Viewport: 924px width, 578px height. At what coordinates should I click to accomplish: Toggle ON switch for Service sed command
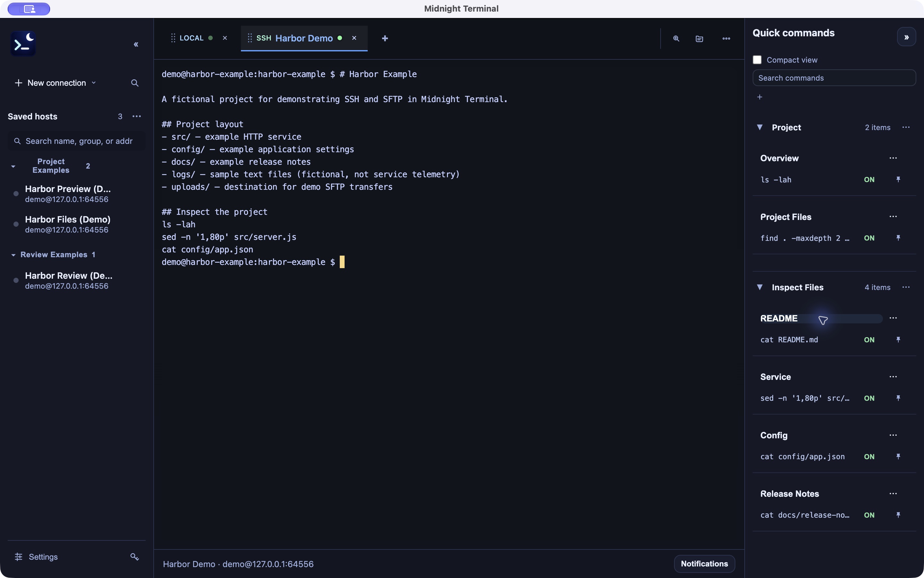click(x=869, y=398)
